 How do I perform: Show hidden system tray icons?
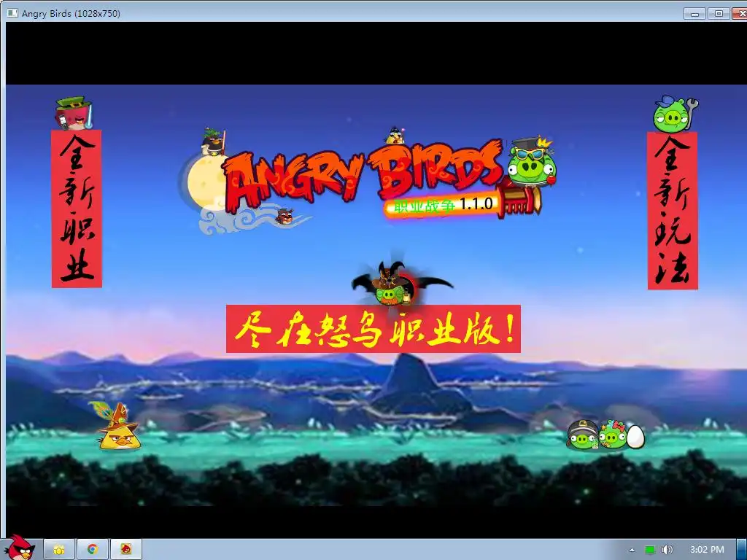click(x=632, y=550)
